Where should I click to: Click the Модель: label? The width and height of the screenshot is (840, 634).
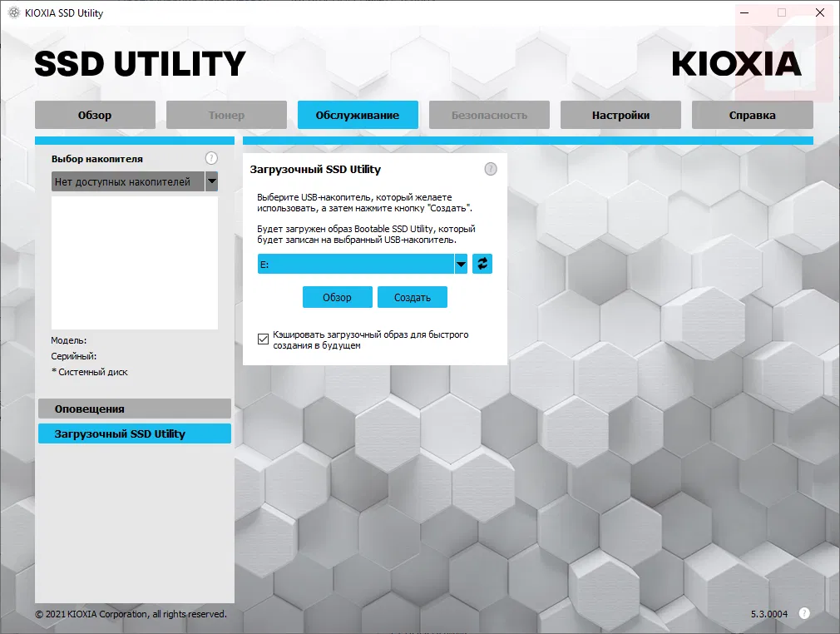pos(68,340)
